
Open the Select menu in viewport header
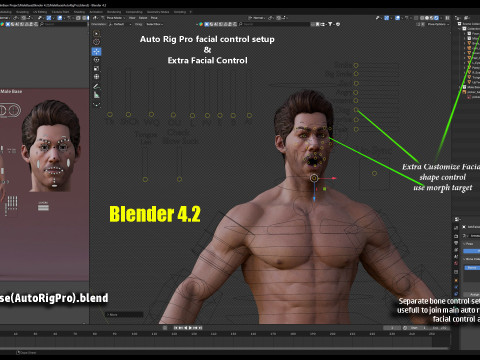[143, 18]
